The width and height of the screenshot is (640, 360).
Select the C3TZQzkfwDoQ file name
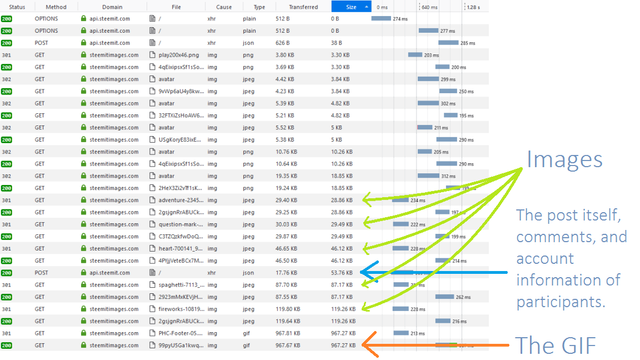pyautogui.click(x=181, y=236)
